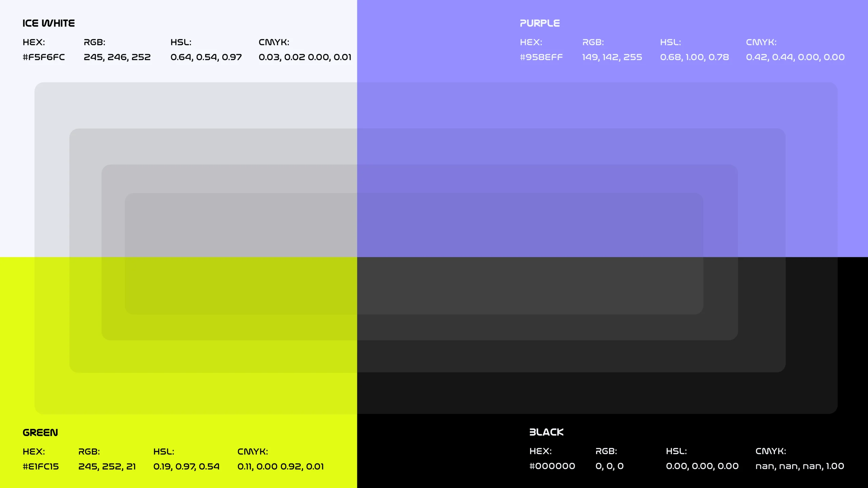Screen dimensions: 868x488
Task: Select the PURPLE heading
Action: 540,23
